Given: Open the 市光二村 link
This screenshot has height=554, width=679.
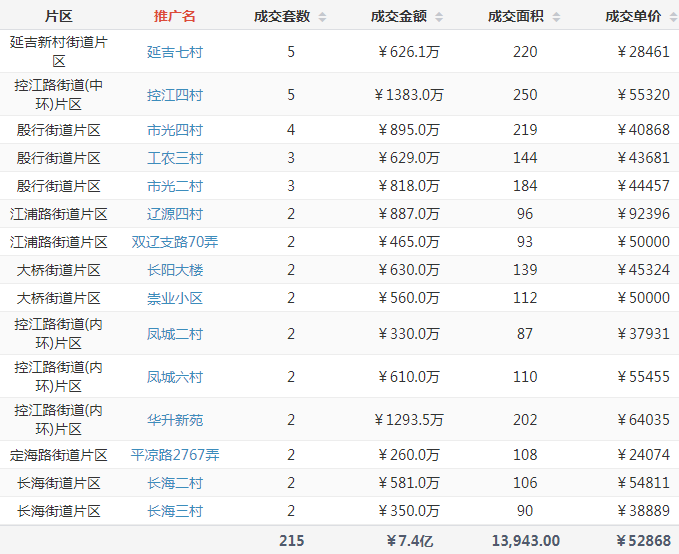Looking at the screenshot, I should click(x=175, y=186).
